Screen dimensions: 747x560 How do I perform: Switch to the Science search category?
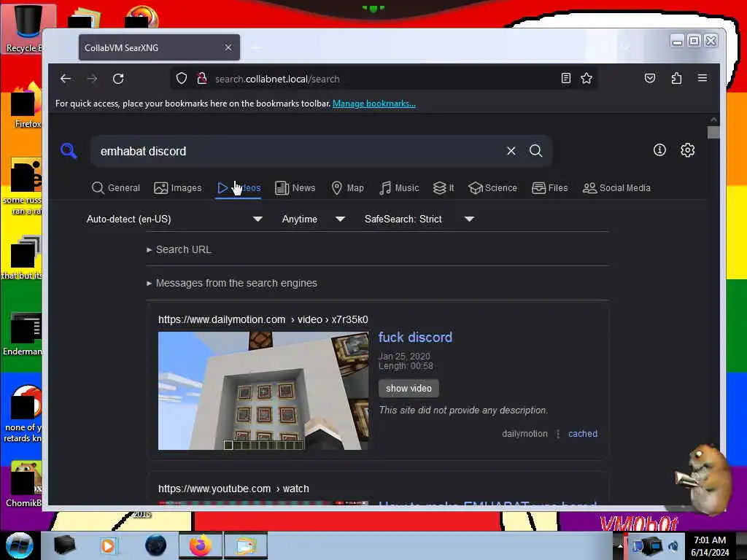[x=492, y=188]
